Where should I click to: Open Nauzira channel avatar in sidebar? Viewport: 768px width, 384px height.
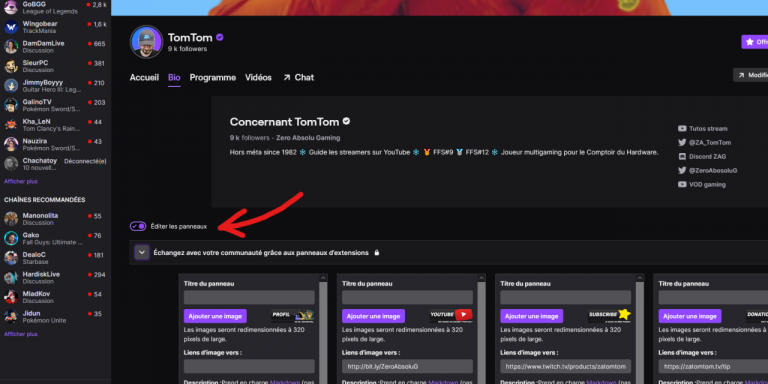point(11,144)
